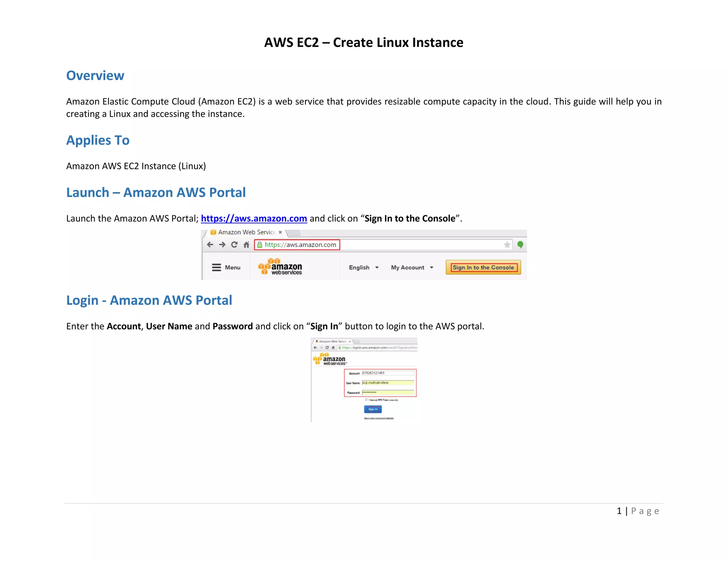Click the Applies To heading
The height and width of the screenshot is (562, 728).
click(x=98, y=140)
